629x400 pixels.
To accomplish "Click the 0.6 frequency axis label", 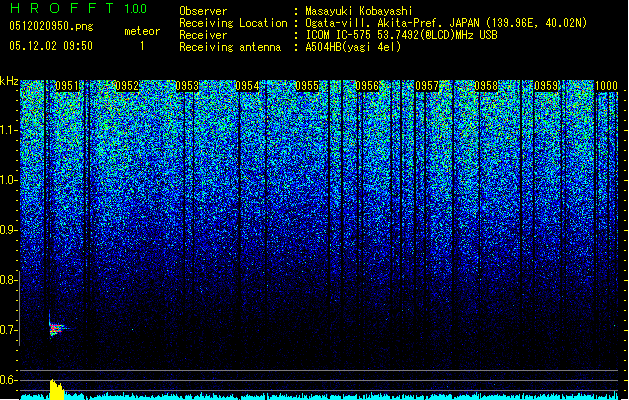I will 9,380.
